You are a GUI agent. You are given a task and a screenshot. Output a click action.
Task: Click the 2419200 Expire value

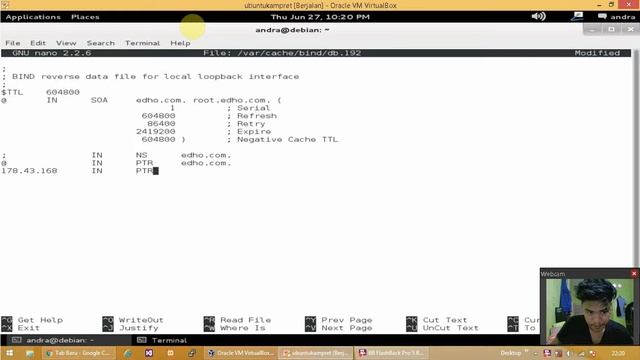(156, 131)
